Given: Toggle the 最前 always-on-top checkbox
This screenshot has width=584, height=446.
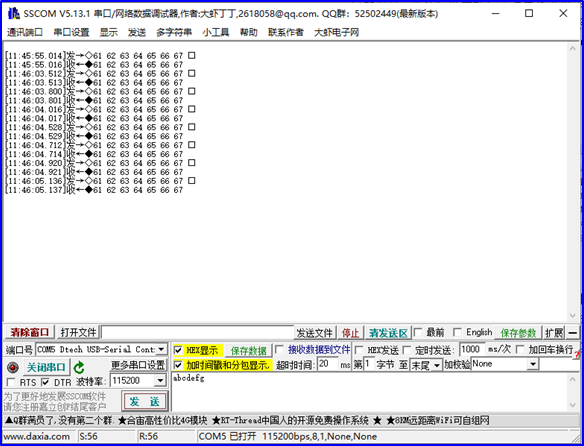Looking at the screenshot, I should click(418, 332).
